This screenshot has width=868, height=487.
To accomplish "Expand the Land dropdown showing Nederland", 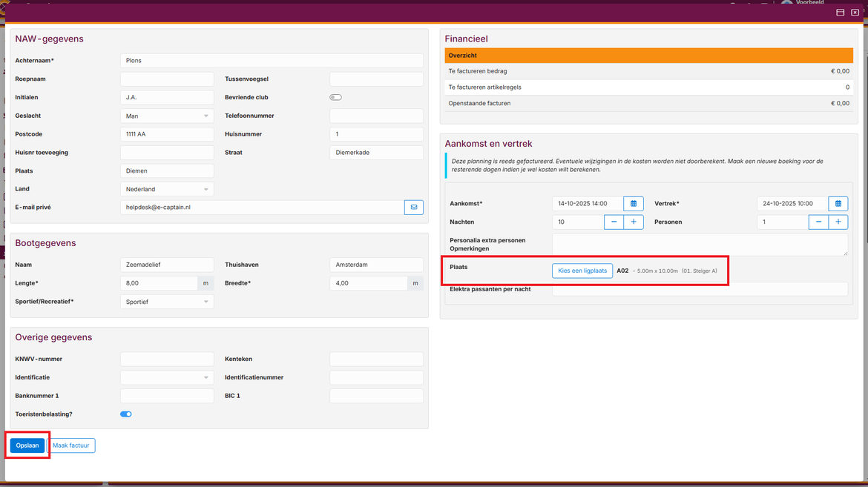I will 167,190.
